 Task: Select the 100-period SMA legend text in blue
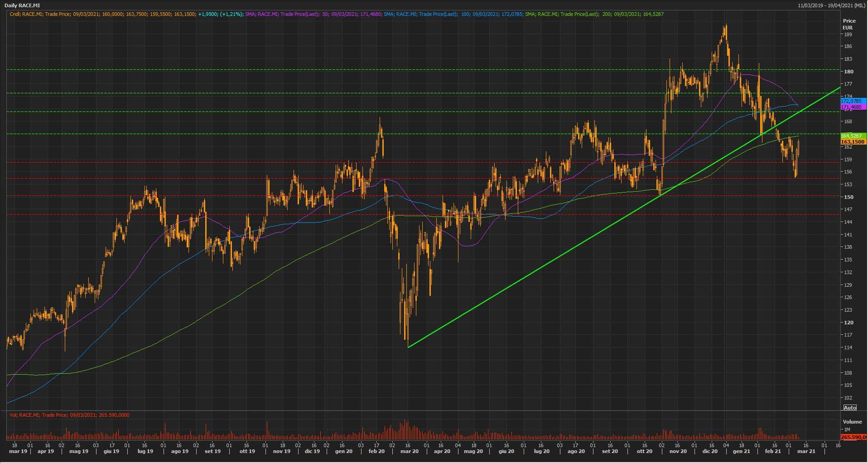pyautogui.click(x=453, y=14)
